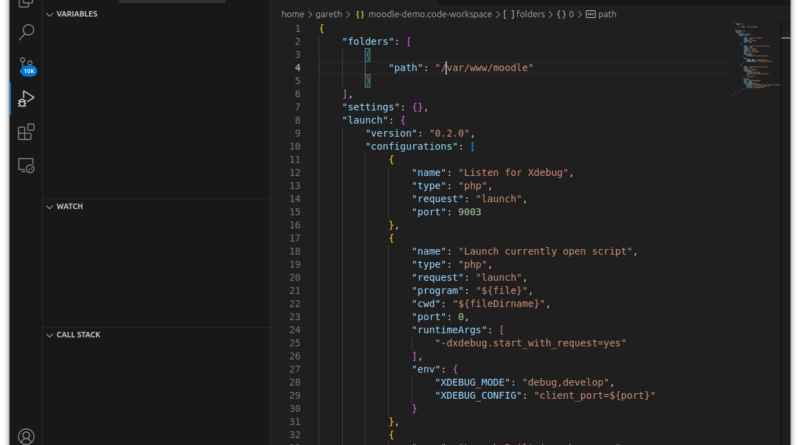Click the "env" key on line 27
This screenshot has height=445, width=800.
pos(426,369)
